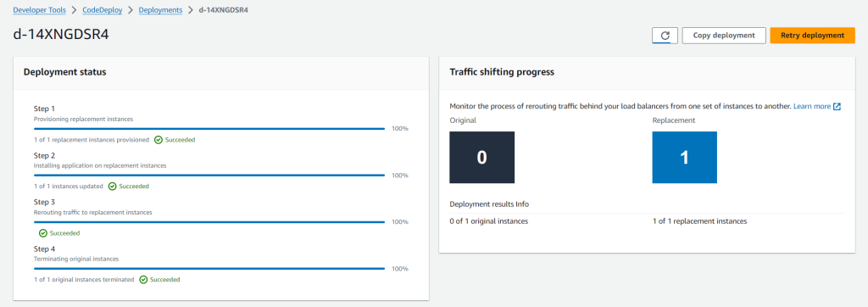Click the Step 4 terminating instances progress bar
This screenshot has height=307, width=868.
click(209, 268)
